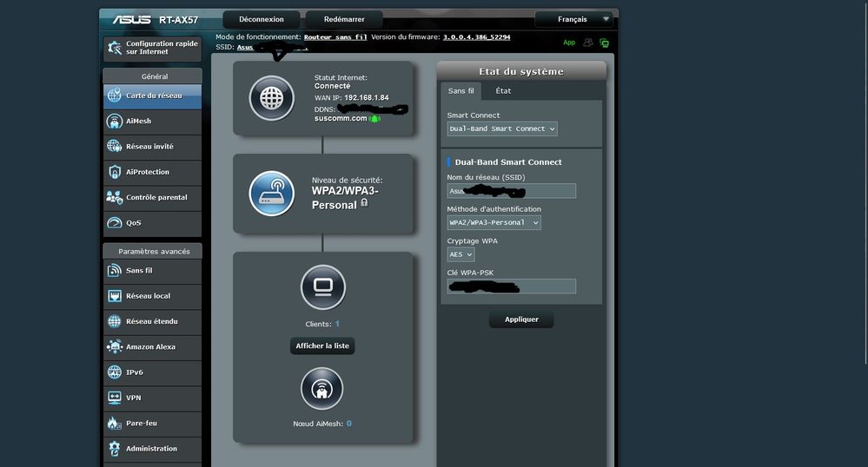868x467 pixels.
Task: Click the firmware version link
Action: pyautogui.click(x=476, y=37)
